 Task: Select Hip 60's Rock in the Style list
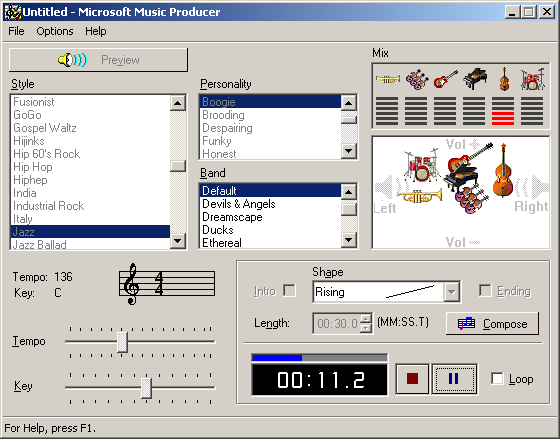(90, 154)
